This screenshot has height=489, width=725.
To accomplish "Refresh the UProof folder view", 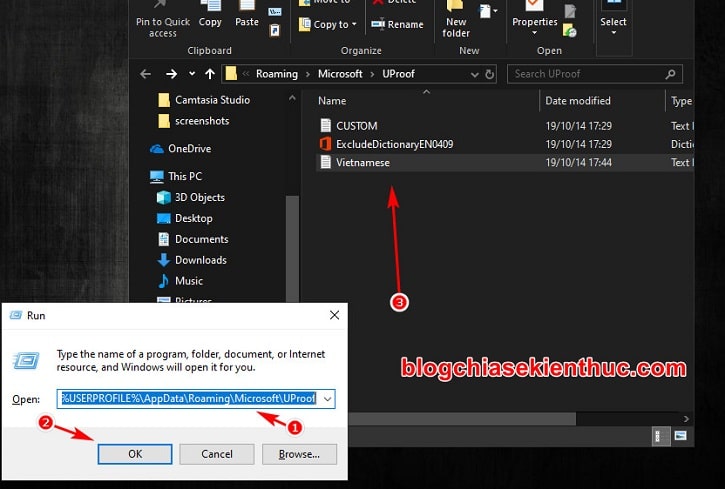I will click(x=490, y=74).
